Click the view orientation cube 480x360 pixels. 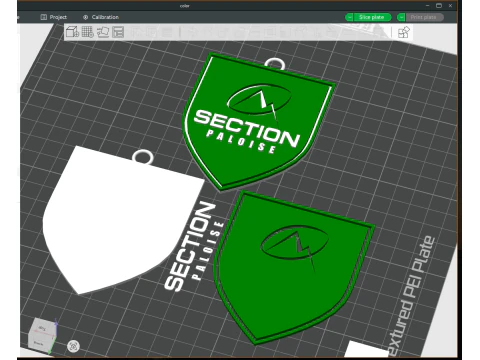(x=42, y=336)
